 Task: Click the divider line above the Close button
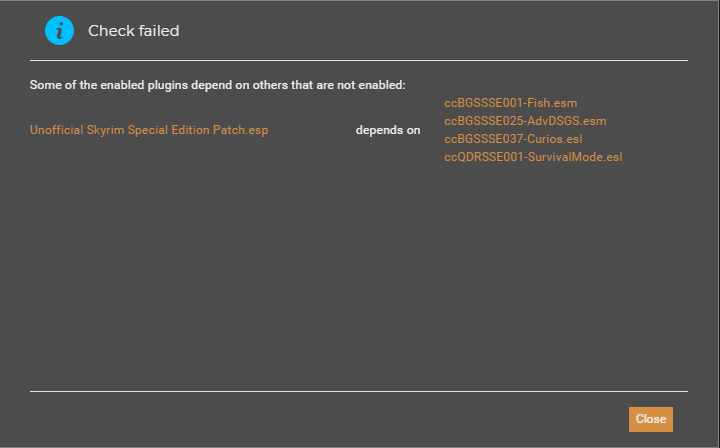[x=359, y=391]
